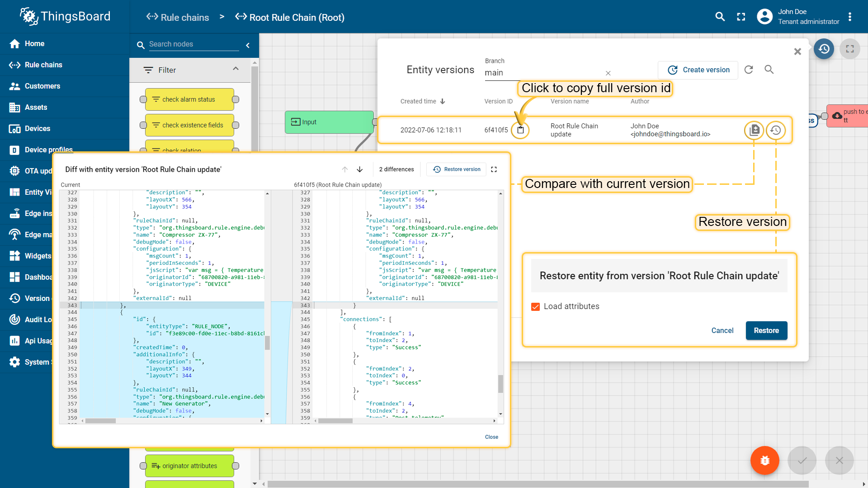Open Customers in sidebar menu

click(x=42, y=86)
